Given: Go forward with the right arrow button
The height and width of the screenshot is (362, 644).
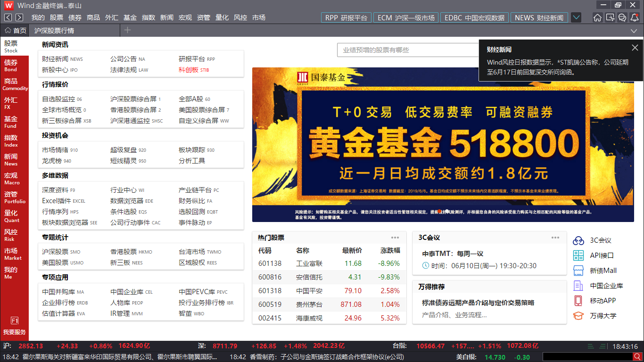Looking at the screenshot, I should click(x=19, y=17).
